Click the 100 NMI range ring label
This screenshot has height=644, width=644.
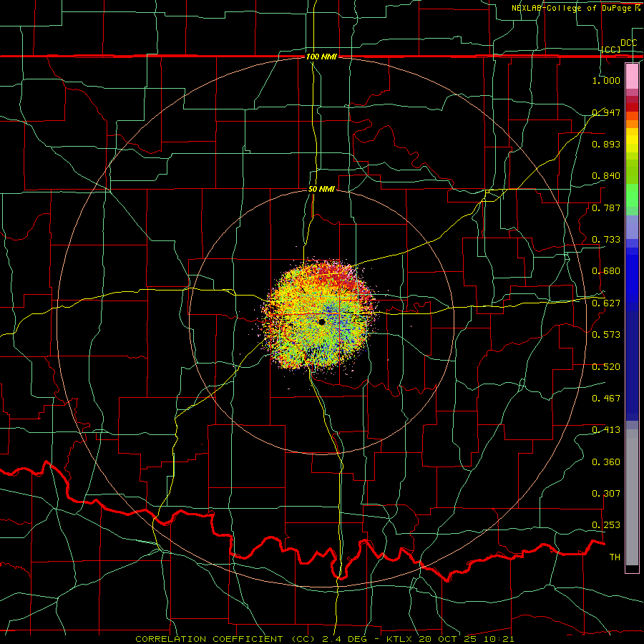321,57
